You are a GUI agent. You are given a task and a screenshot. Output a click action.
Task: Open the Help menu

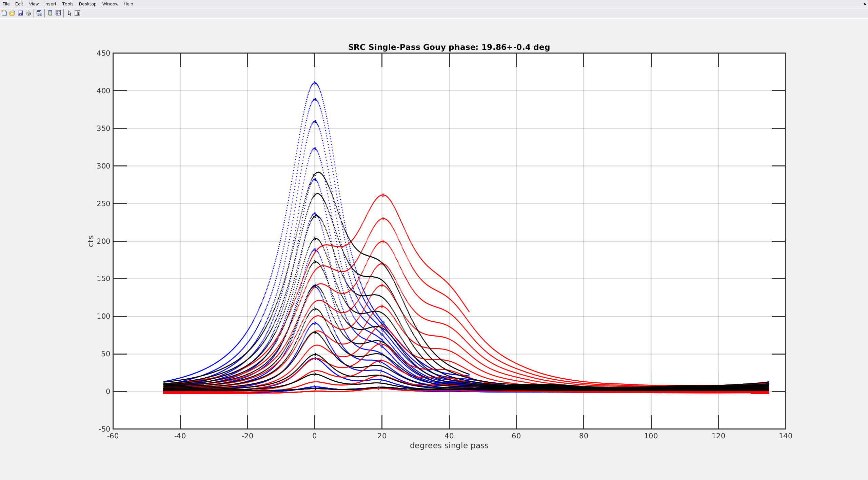(x=128, y=4)
